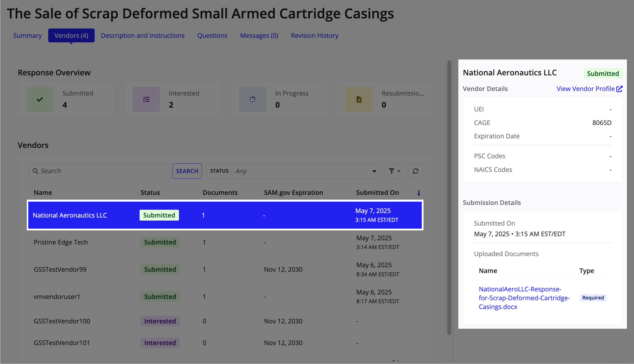Click the green checkmark Submitted icon
This screenshot has height=364, width=634.
[x=40, y=99]
